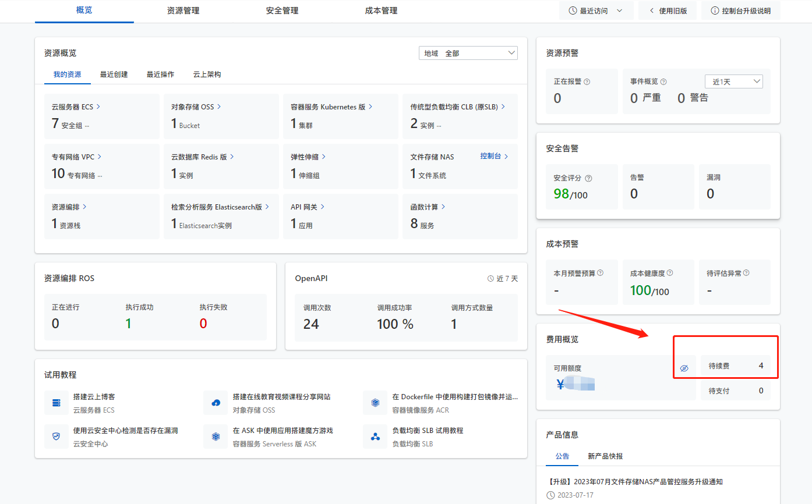Viewport: 812px width, 504px height.
Task: Open 使用云安全中心检测是否存在漏洞 tutorial
Action: pyautogui.click(x=125, y=431)
